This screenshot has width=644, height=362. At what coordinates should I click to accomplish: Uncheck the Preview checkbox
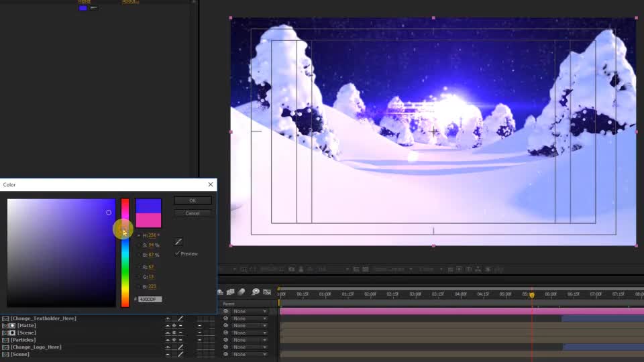click(177, 253)
